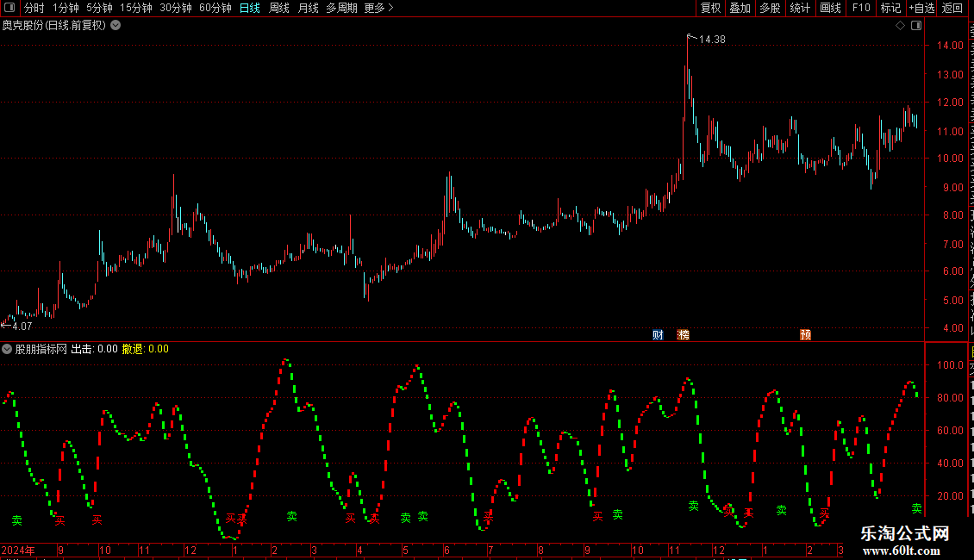Screen dimensions: 974x560
Task: Click the 撤退: 0.00 indicator value
Action: coord(146,349)
